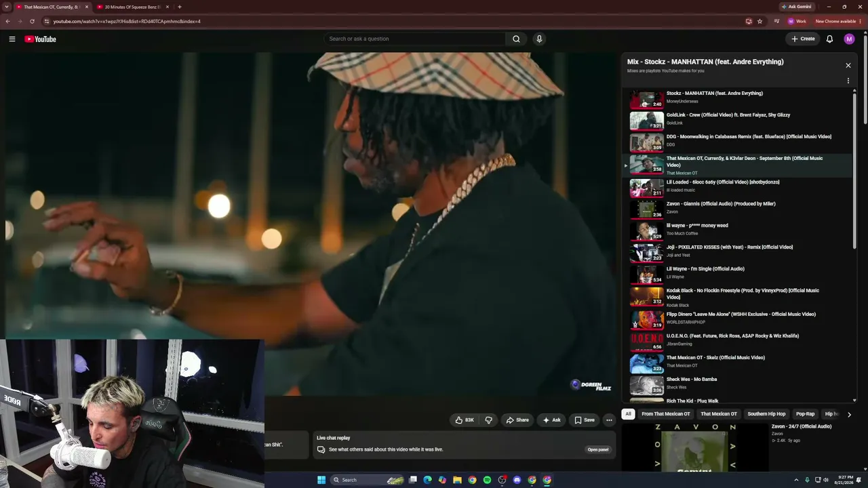
Task: Play Zavon - Giannis from the mix
Action: pos(738,209)
